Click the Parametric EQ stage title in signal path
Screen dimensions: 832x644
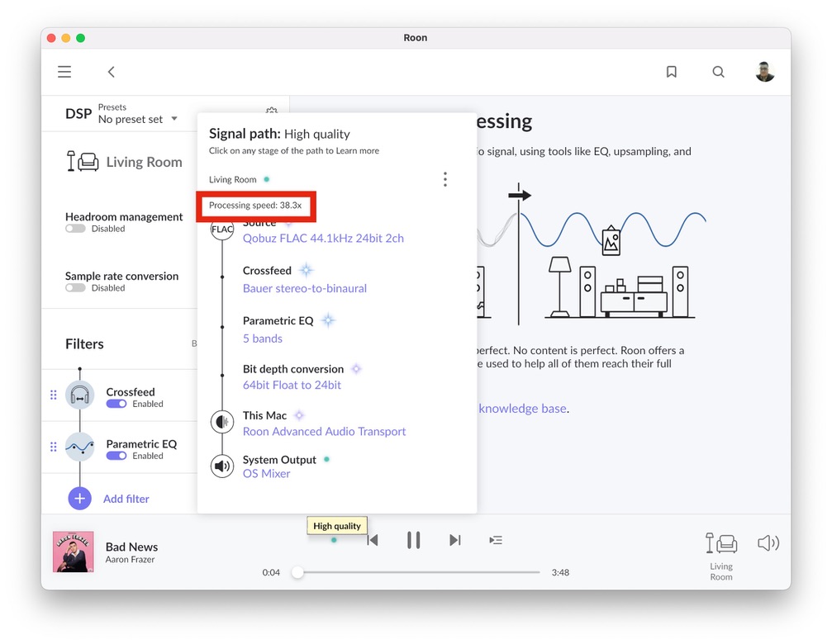(x=278, y=320)
